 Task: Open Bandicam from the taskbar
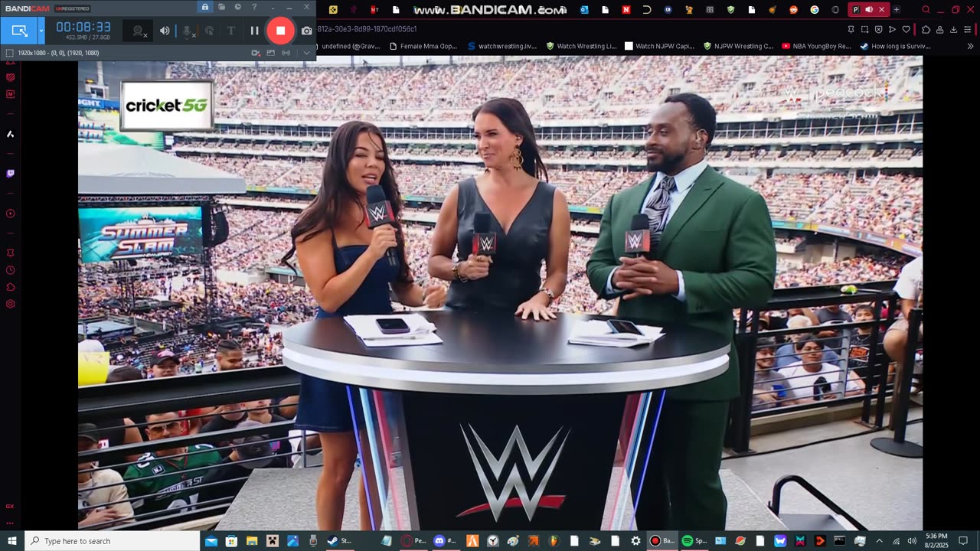click(661, 541)
